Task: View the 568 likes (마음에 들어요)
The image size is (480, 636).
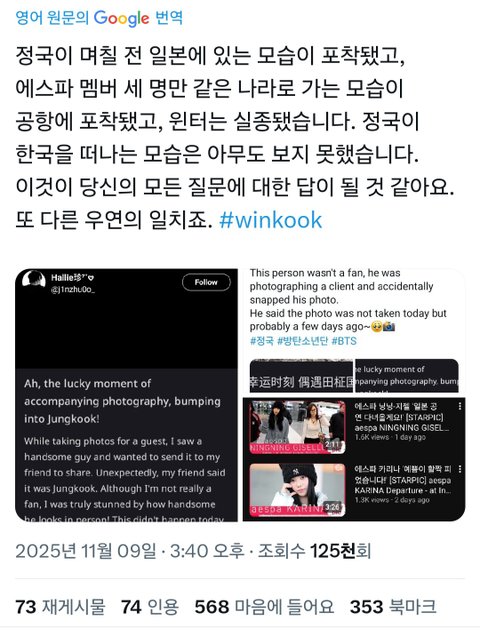Action: coord(264,607)
